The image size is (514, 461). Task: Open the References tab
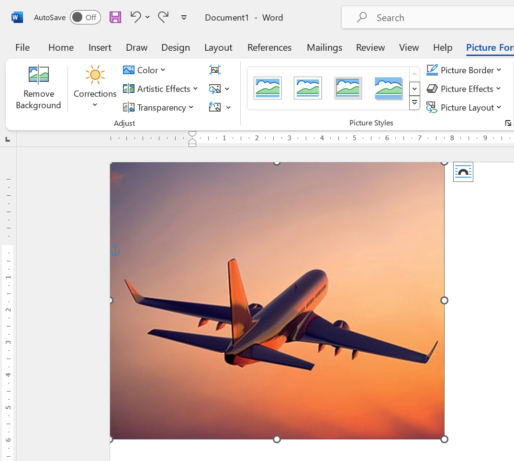pyautogui.click(x=269, y=48)
